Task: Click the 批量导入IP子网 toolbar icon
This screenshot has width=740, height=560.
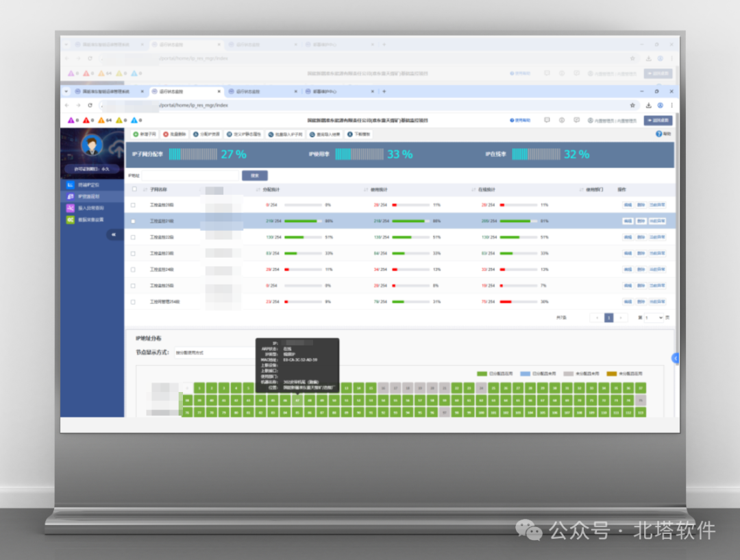Action: [x=271, y=134]
